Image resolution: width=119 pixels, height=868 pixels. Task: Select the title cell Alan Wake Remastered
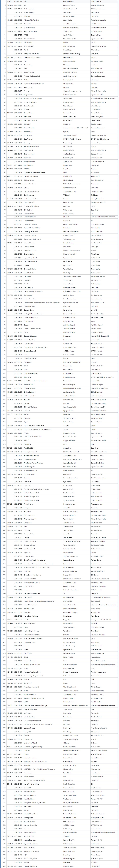pyautogui.click(x=43, y=54)
